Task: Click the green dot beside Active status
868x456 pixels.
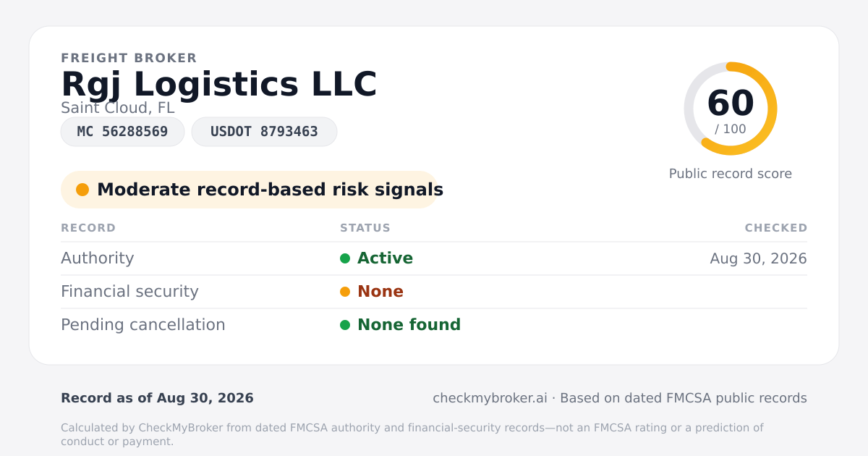Action: pos(345,258)
